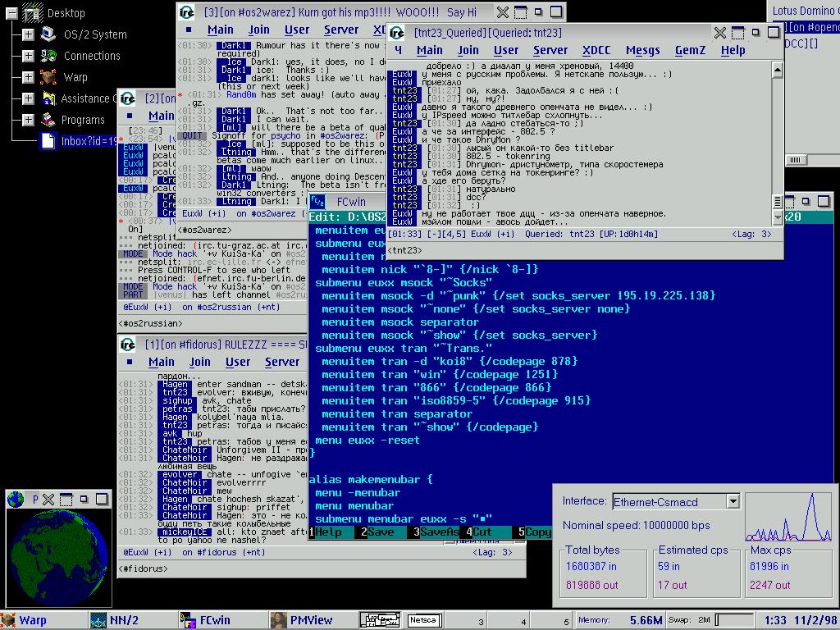This screenshot has height=630, width=840.
Task: Select the Desktop icon in the tree
Action: 32,12
